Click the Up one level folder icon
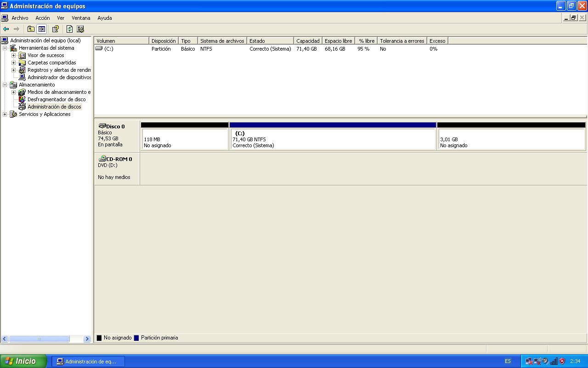The image size is (588, 368). click(x=31, y=29)
